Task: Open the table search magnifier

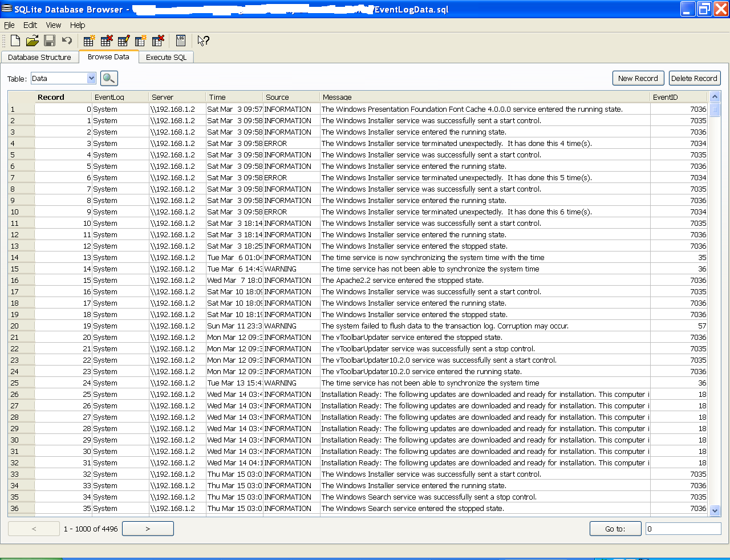Action: click(108, 78)
